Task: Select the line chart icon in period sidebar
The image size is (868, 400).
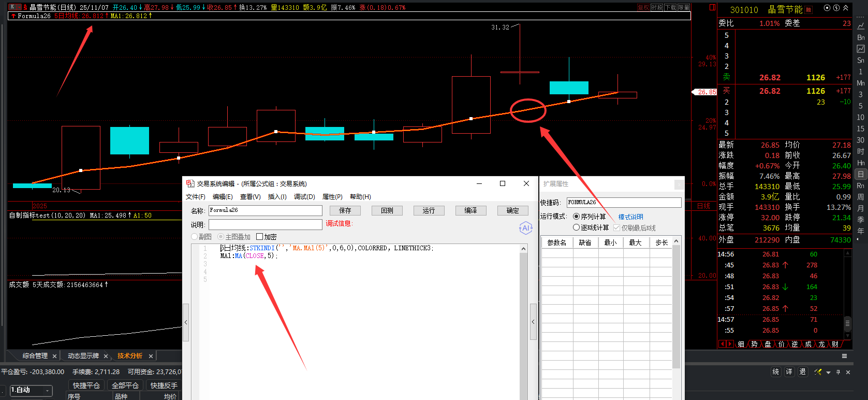Action: pyautogui.click(x=861, y=26)
